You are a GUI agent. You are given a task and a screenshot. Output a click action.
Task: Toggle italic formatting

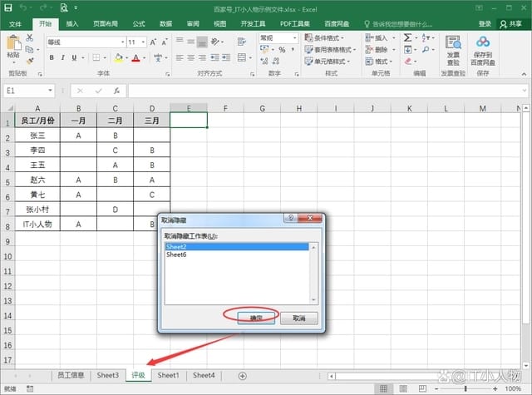63,58
